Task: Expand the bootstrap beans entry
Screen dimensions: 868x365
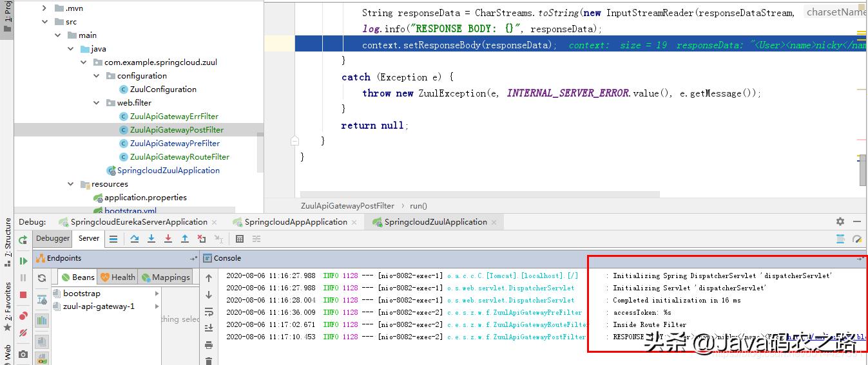Action: coord(157,294)
